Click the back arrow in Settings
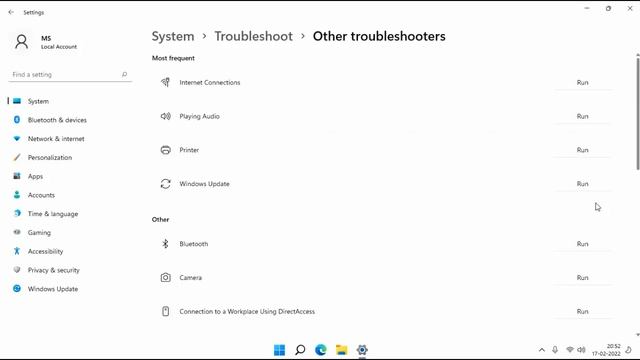Image resolution: width=640 pixels, height=360 pixels. pyautogui.click(x=11, y=12)
